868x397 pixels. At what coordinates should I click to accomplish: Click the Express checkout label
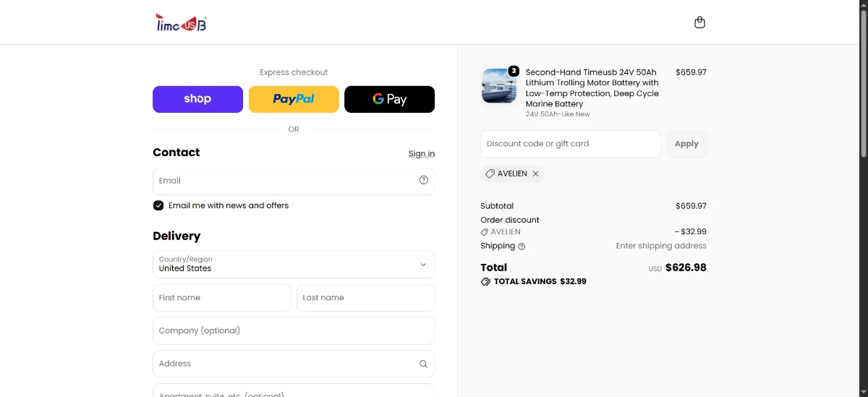point(294,72)
